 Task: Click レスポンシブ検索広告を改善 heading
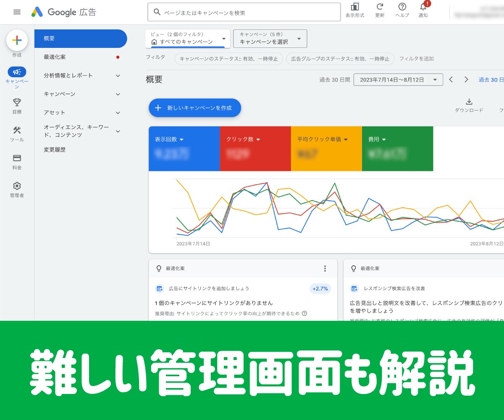click(x=394, y=289)
